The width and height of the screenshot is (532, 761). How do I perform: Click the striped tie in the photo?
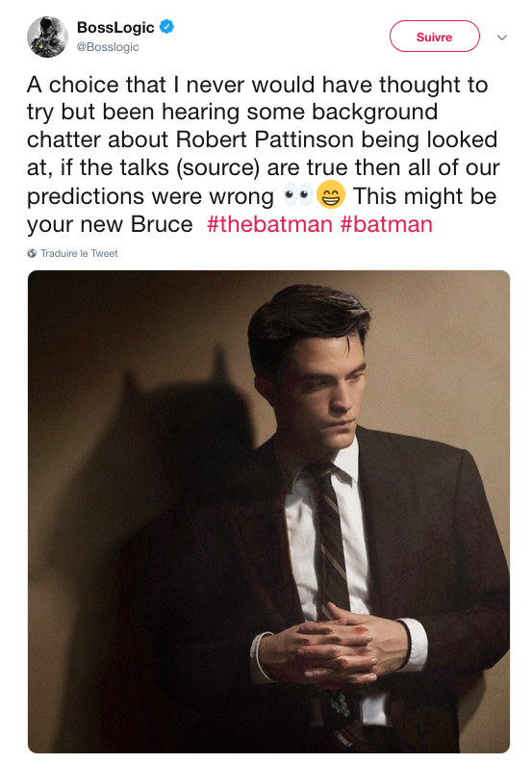333,534
